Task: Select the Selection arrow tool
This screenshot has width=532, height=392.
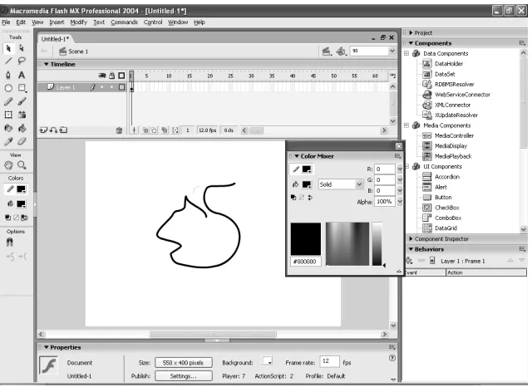Action: point(8,48)
